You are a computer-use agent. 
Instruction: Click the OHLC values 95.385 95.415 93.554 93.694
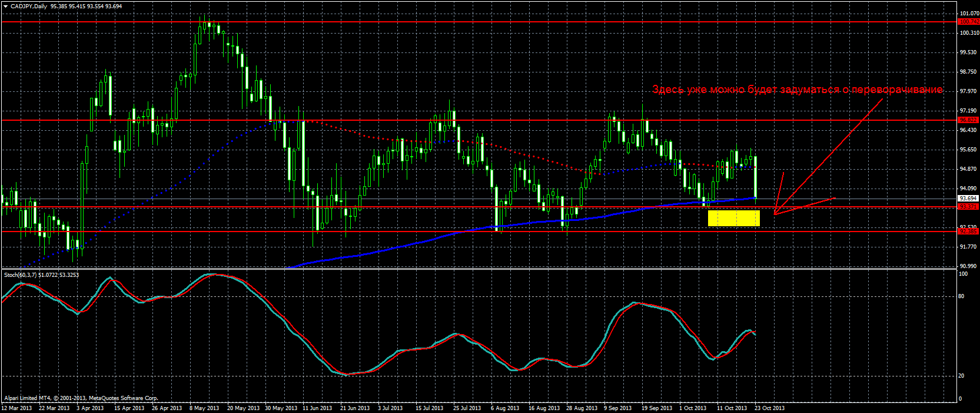coord(87,6)
